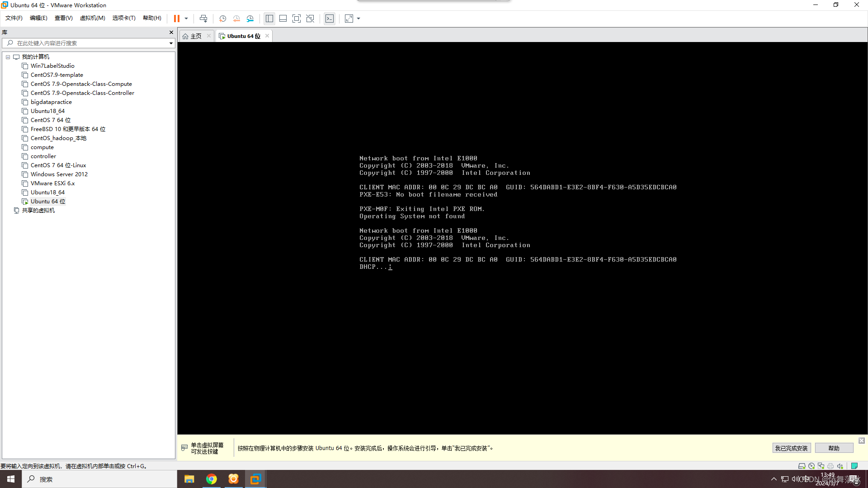This screenshot has height=488, width=868.
Task: Open the 查看(V) menu
Action: [63, 18]
